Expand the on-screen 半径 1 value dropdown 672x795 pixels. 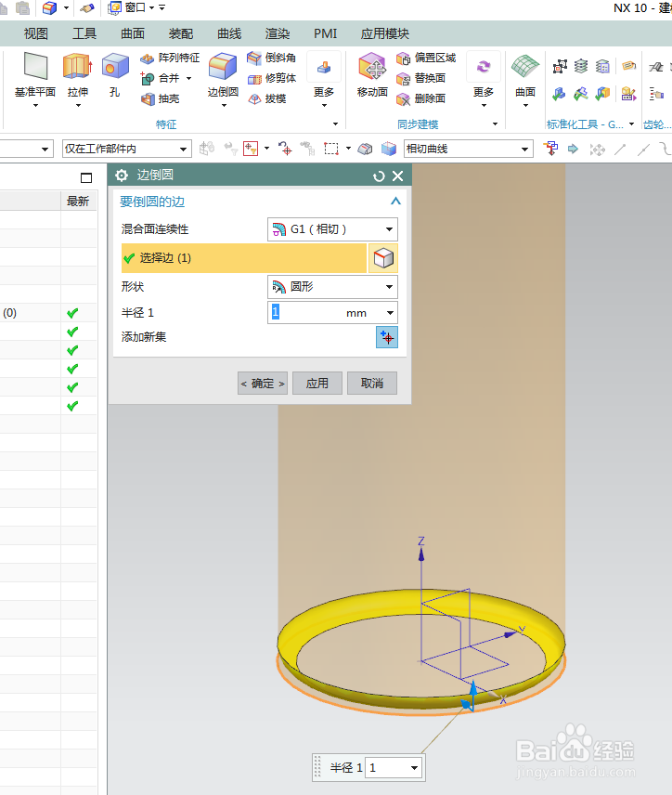[415, 768]
